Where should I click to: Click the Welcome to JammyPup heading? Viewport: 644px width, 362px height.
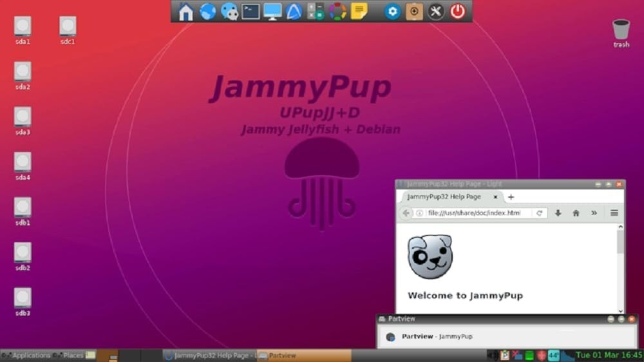pyautogui.click(x=466, y=296)
